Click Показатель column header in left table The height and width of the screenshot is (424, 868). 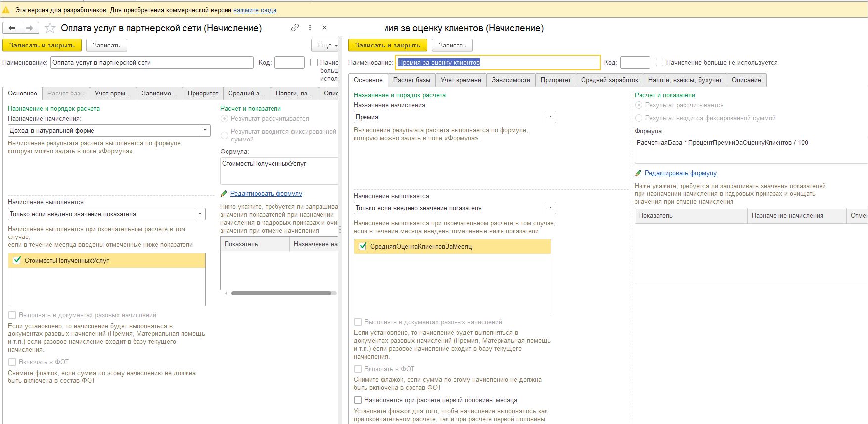coord(255,244)
